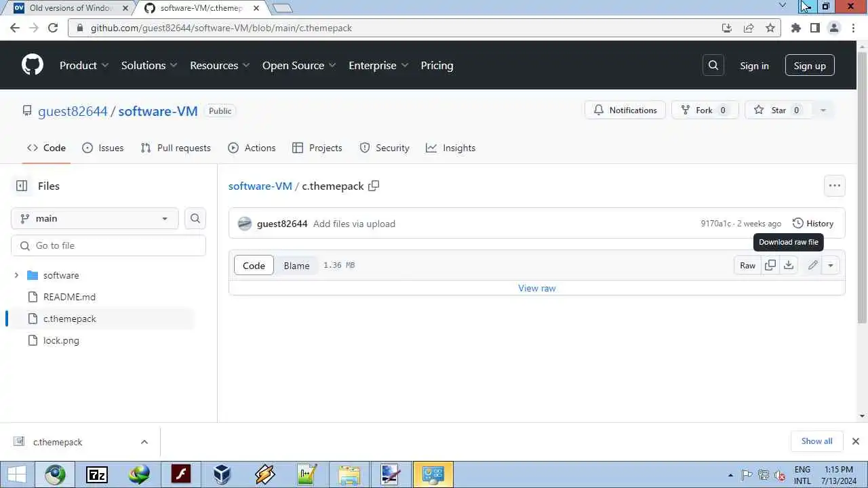Click guest82644 avatar image
The image size is (868, 488).
[x=245, y=224]
